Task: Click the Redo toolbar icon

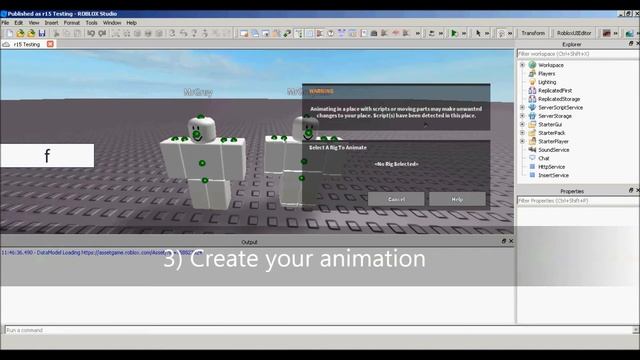Action: (102, 33)
